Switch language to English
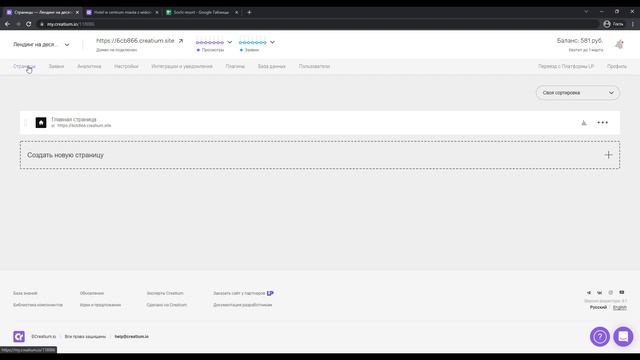The width and height of the screenshot is (640, 360). [620, 307]
